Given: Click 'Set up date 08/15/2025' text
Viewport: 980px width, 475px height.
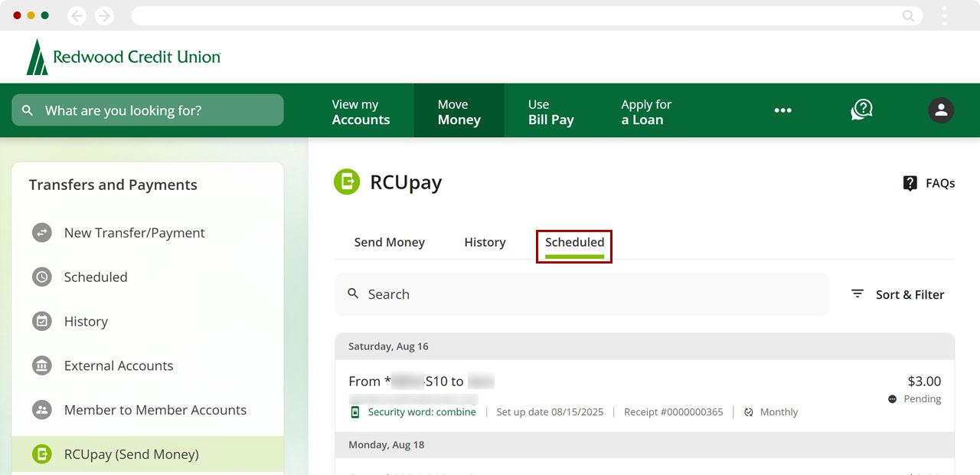Looking at the screenshot, I should pos(550,412).
